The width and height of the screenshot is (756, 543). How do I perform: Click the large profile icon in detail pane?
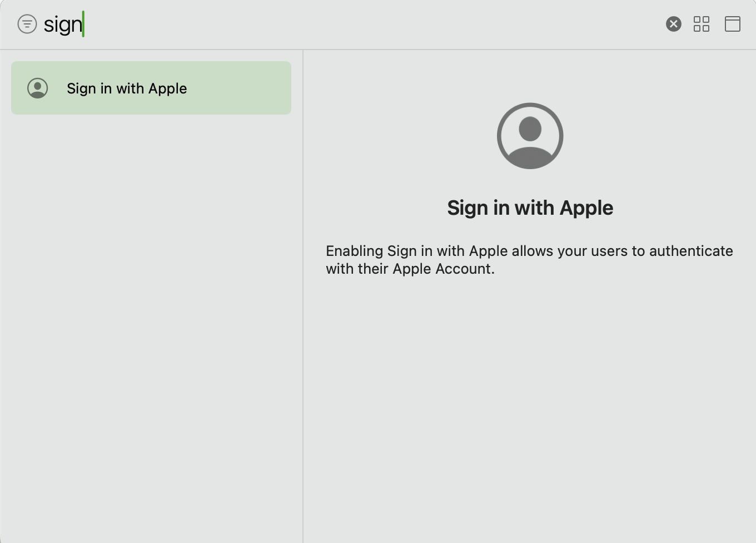click(530, 136)
